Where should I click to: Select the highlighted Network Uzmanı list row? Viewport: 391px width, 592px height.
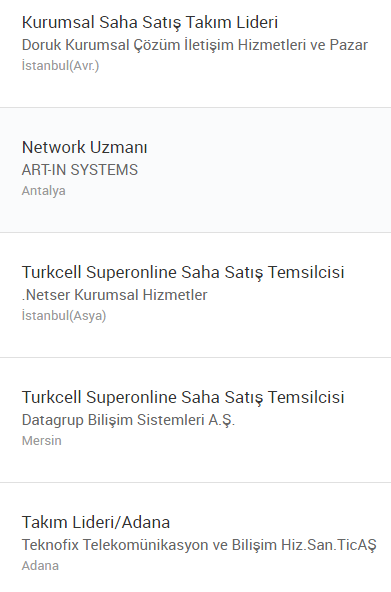pyautogui.click(x=196, y=170)
